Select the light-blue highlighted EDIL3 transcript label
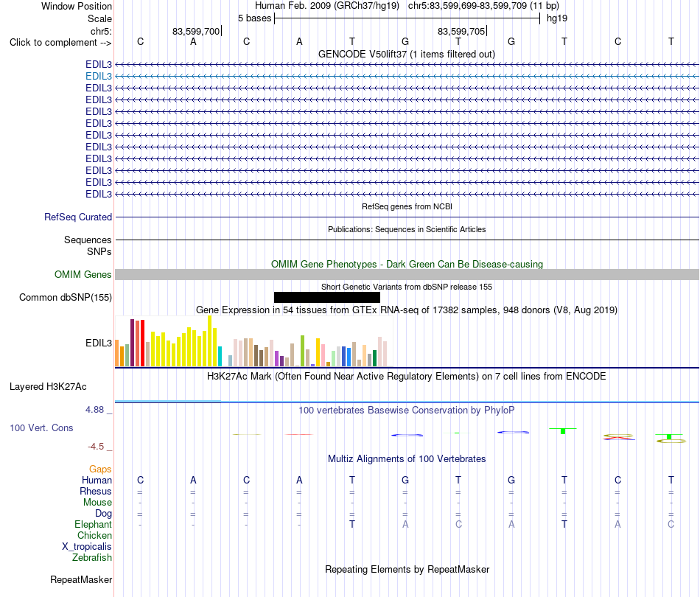Image resolution: width=700 pixels, height=597 pixels. coord(99,77)
